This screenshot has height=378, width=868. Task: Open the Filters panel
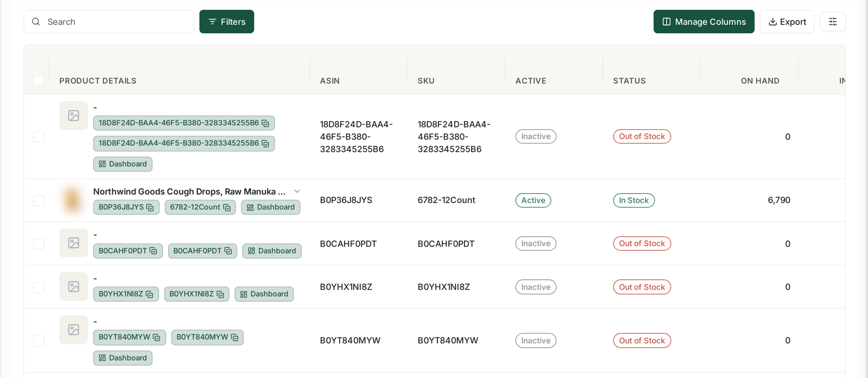coord(227,22)
